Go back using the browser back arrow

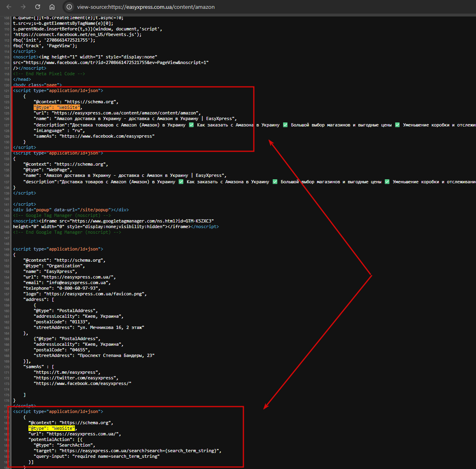(9, 7)
